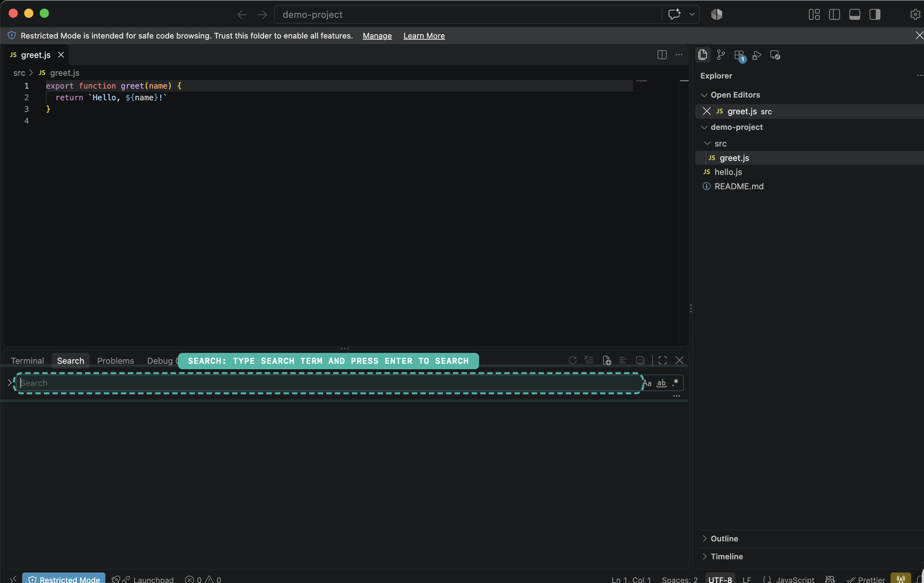Click the view as tree icon
The image size is (924, 583).
click(623, 360)
